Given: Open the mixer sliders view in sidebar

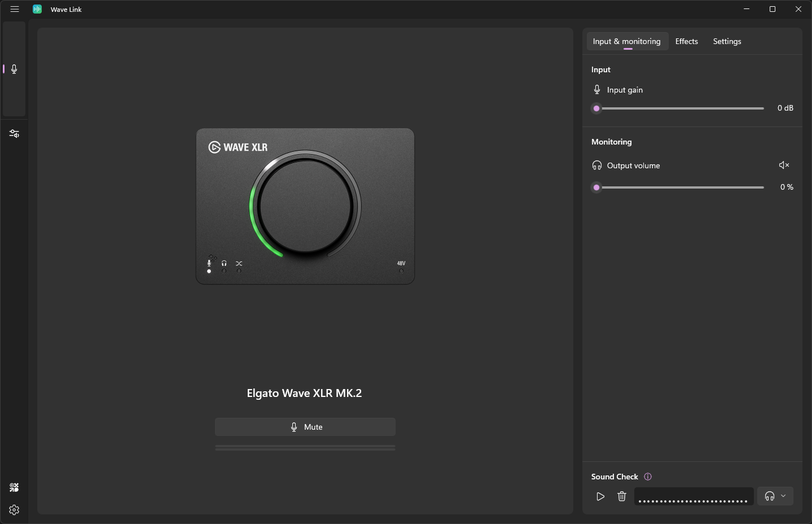Looking at the screenshot, I should pyautogui.click(x=14, y=134).
